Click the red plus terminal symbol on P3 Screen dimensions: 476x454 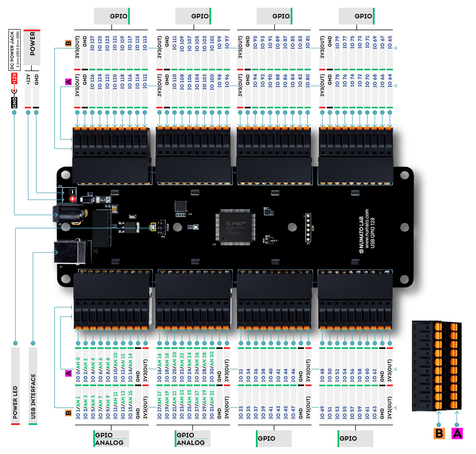(72, 199)
